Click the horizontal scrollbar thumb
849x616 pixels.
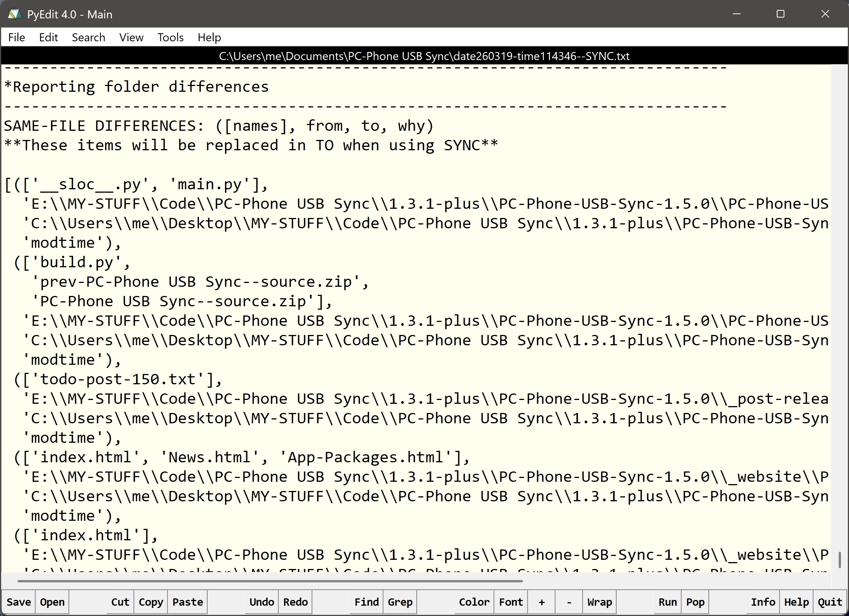(x=270, y=581)
